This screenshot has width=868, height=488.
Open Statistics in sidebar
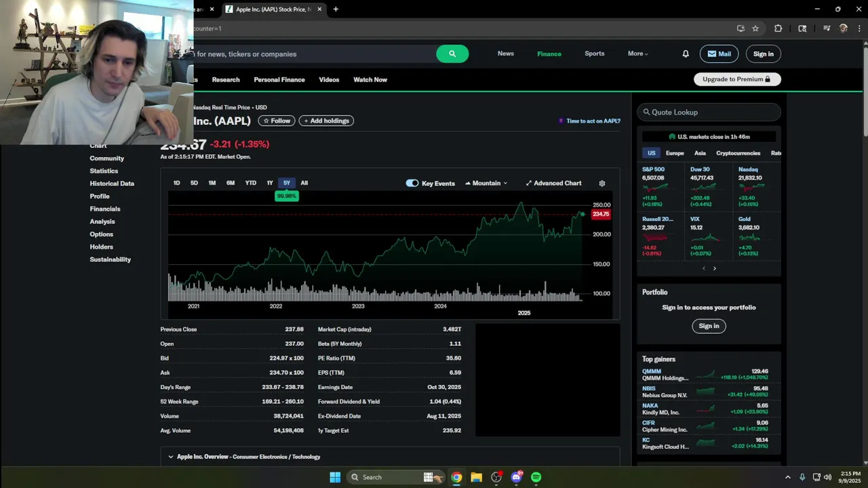click(x=104, y=171)
